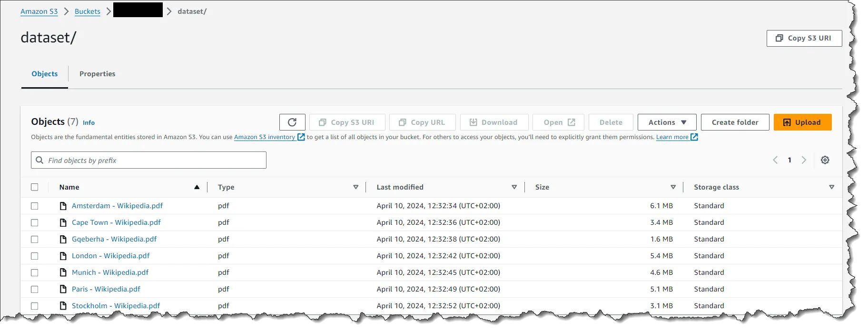
Task: Check the Cape Town - Wikipedia.pdf checkbox
Action: pyautogui.click(x=35, y=222)
